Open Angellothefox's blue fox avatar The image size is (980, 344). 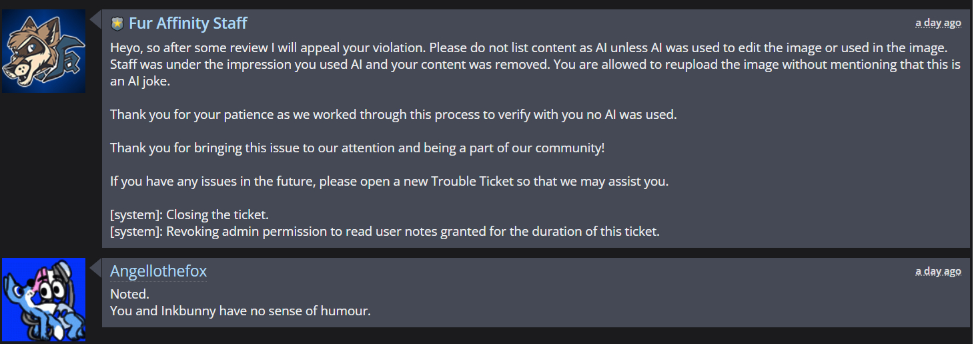(x=44, y=299)
